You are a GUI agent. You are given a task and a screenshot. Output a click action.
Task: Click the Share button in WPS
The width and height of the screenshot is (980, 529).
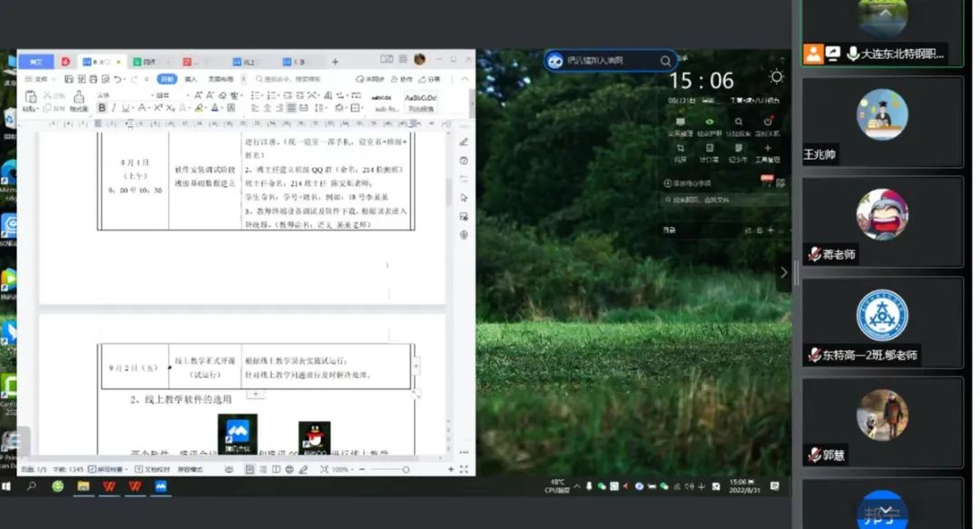click(430, 80)
